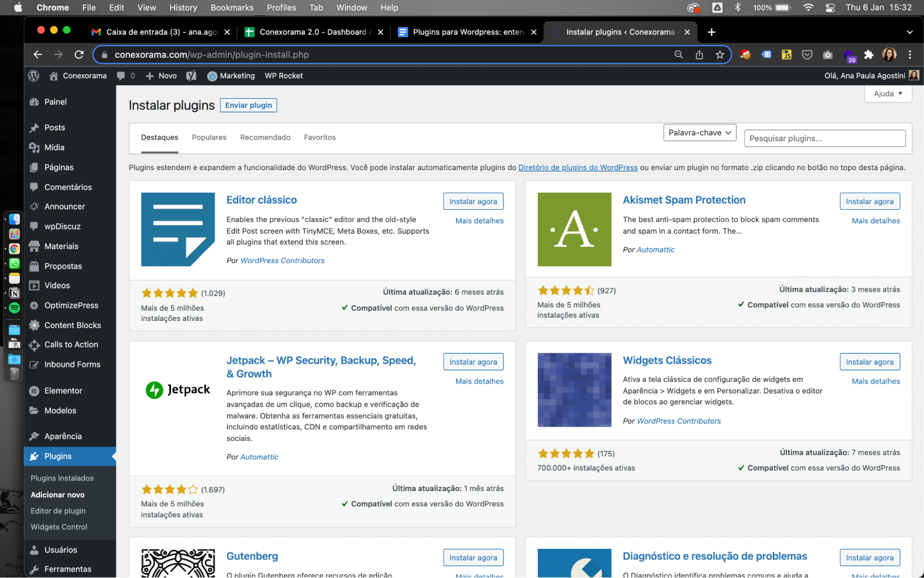Bookmark page with the star icon

[x=720, y=55]
